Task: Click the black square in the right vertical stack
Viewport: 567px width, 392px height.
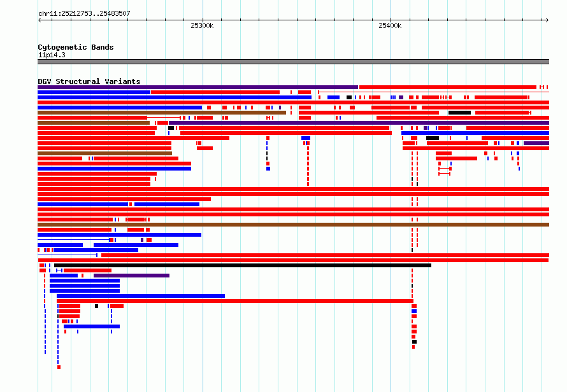Action: click(414, 342)
